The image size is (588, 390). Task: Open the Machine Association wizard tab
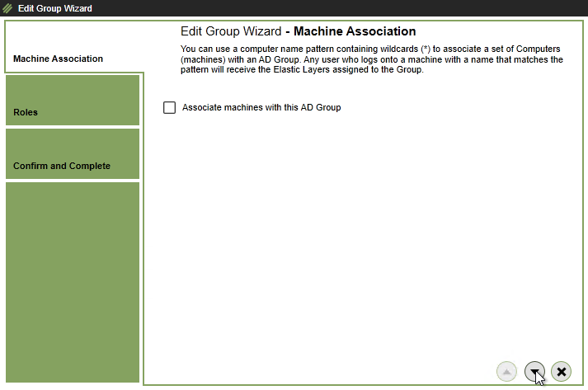pos(73,47)
